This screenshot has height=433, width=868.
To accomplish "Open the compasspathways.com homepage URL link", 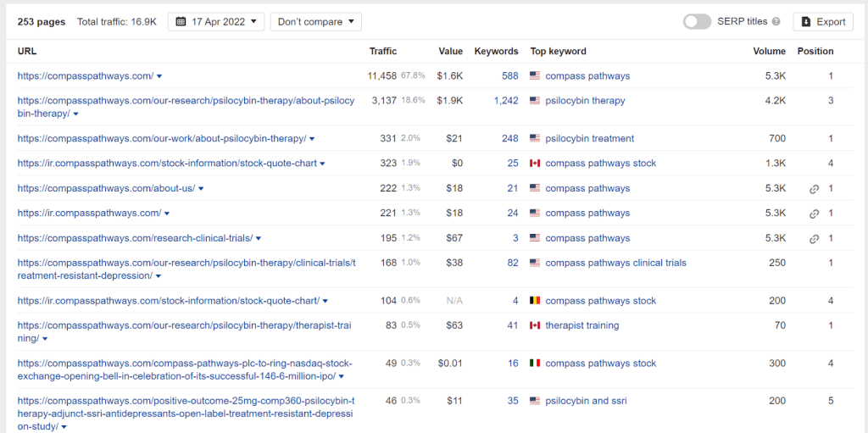I will coord(86,76).
